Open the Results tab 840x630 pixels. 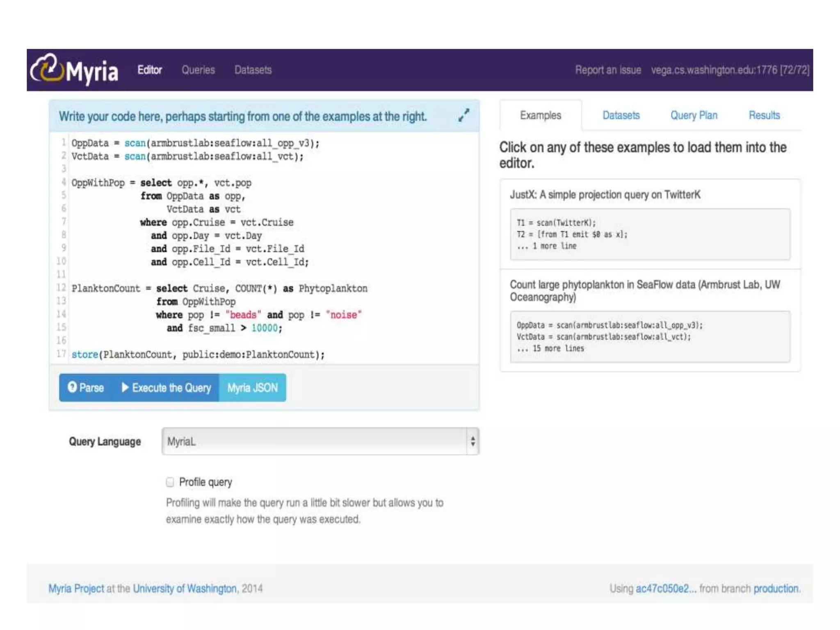pos(764,115)
